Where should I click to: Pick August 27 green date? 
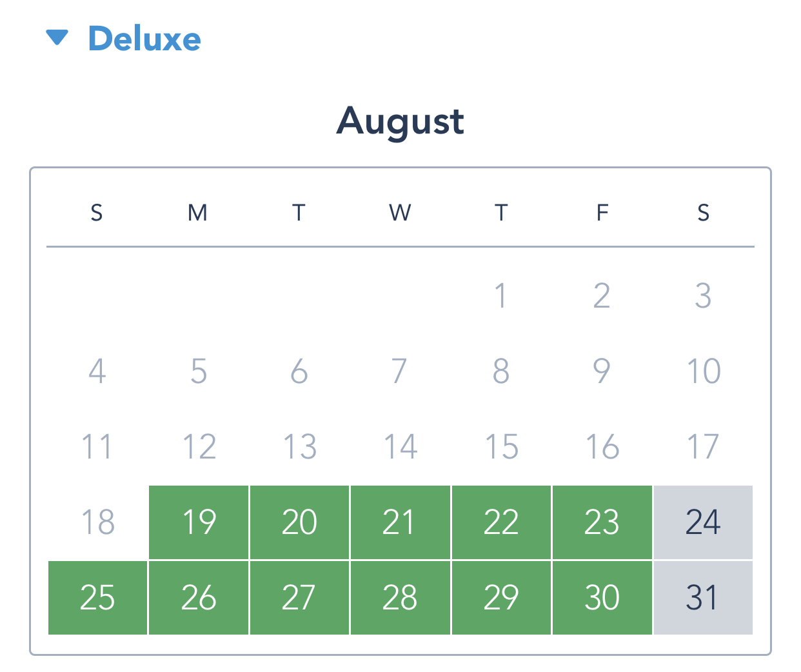tap(299, 597)
